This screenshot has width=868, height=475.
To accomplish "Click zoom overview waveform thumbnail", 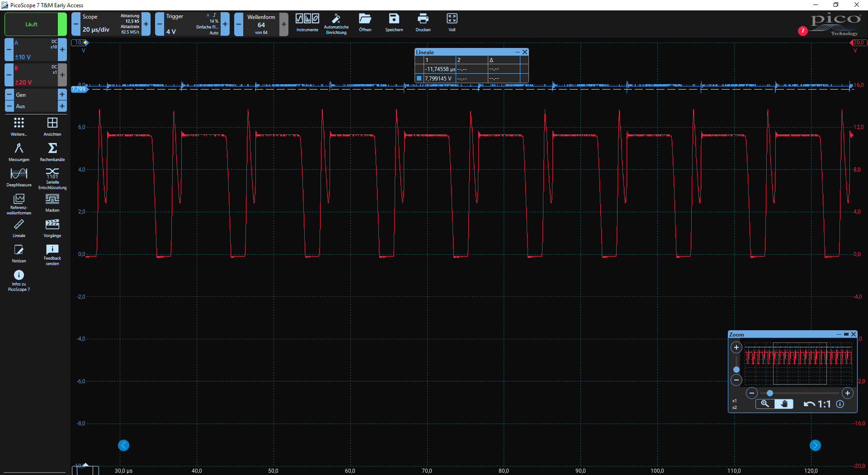I will [798, 363].
